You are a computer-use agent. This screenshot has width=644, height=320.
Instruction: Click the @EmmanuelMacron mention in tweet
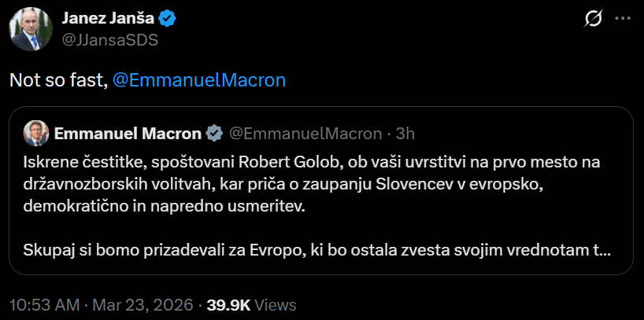pyautogui.click(x=199, y=80)
